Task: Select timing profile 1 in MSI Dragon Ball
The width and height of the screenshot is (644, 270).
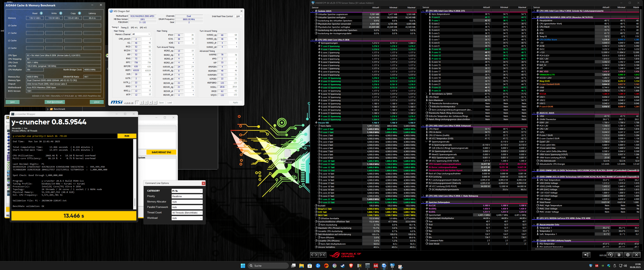Action: pos(137,103)
